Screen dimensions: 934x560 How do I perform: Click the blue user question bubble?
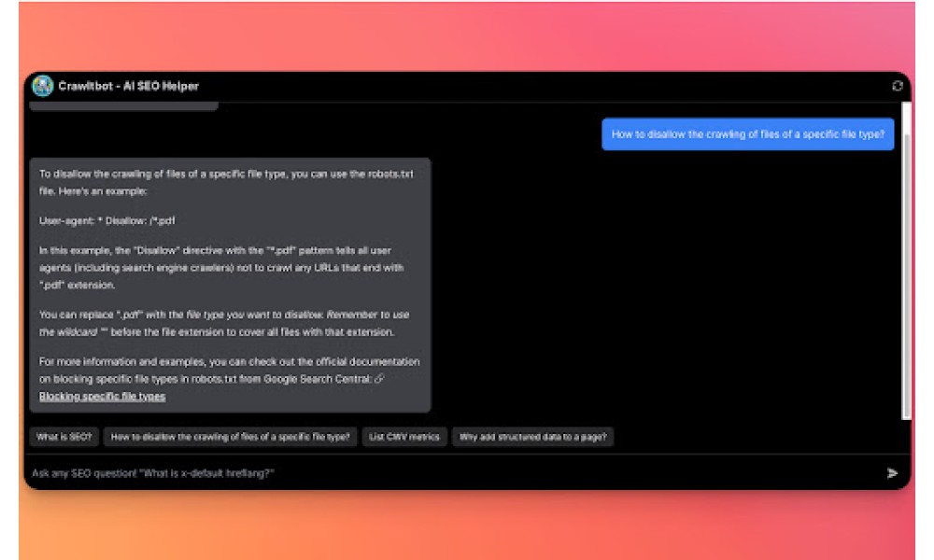tap(747, 134)
